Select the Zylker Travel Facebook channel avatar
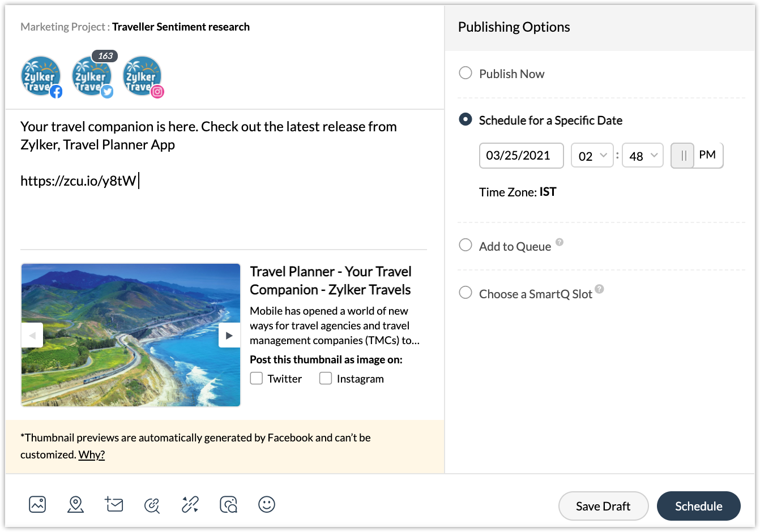760x532 pixels. pos(41,76)
